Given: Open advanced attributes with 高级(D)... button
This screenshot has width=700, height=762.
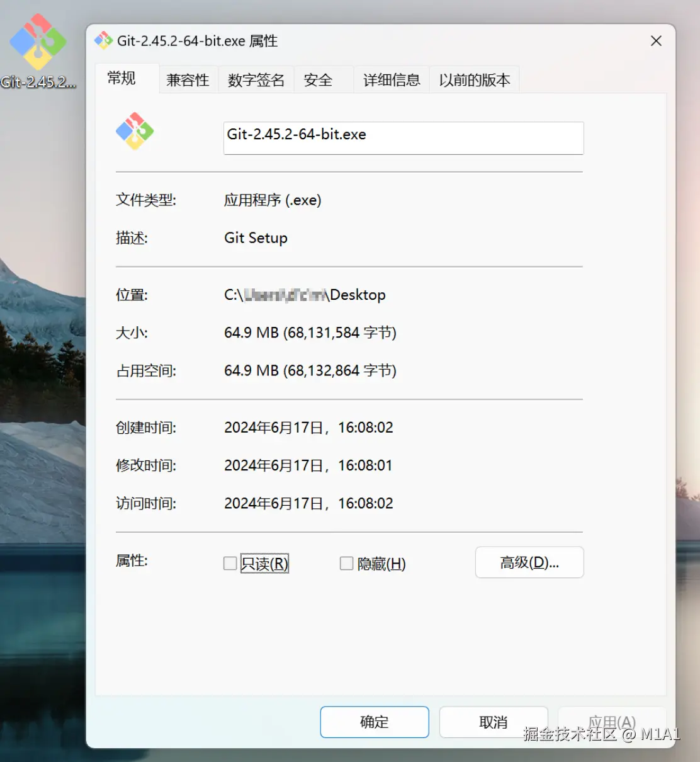Looking at the screenshot, I should (x=529, y=562).
